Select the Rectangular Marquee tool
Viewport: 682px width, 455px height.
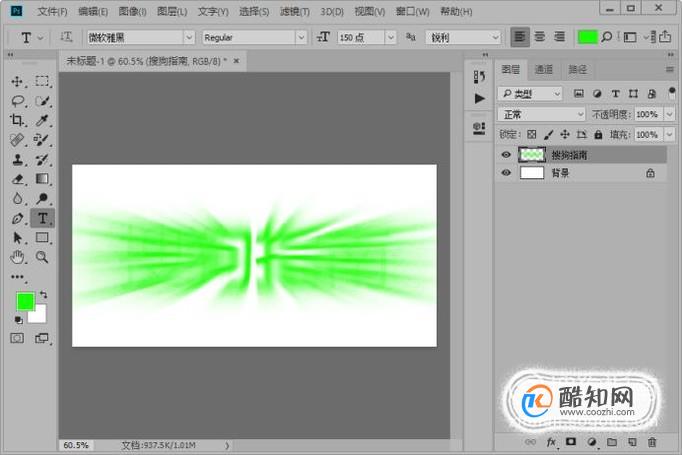coord(42,81)
